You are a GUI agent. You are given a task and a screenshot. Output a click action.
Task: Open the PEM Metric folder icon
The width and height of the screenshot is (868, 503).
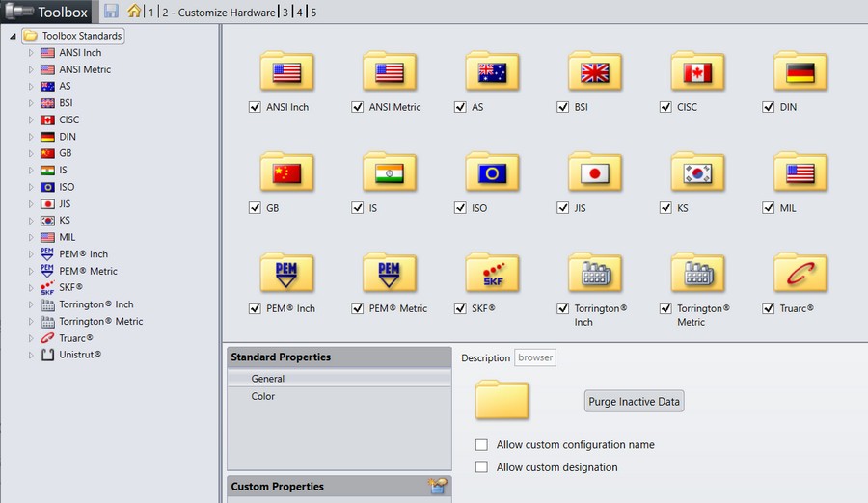(390, 273)
